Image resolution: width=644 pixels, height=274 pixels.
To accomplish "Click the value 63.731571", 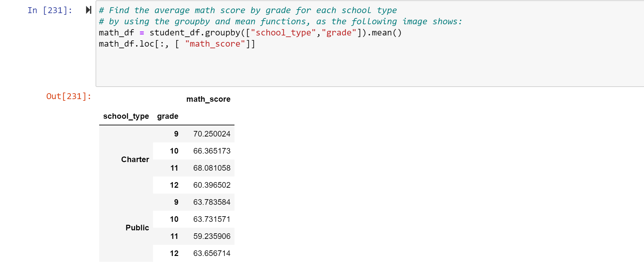I will click(x=212, y=219).
